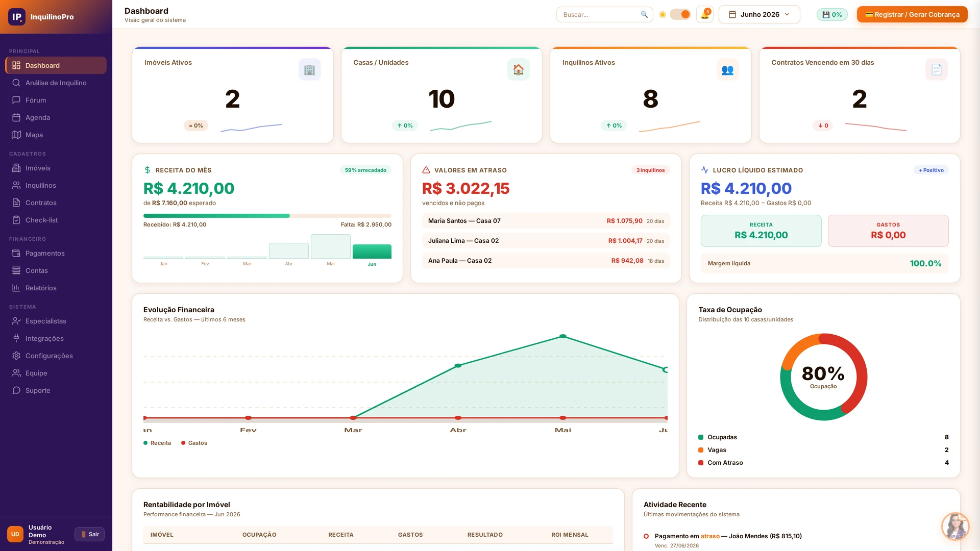Image resolution: width=980 pixels, height=551 pixels.
Task: Open the Mapa sidebar item
Action: point(56,135)
